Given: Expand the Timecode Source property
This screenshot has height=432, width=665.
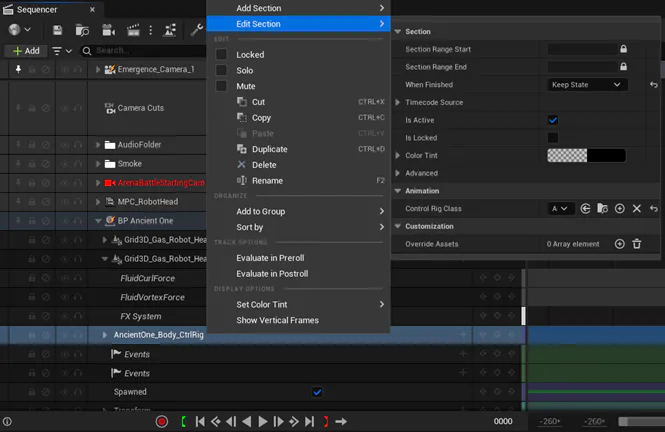Looking at the screenshot, I should [x=397, y=102].
